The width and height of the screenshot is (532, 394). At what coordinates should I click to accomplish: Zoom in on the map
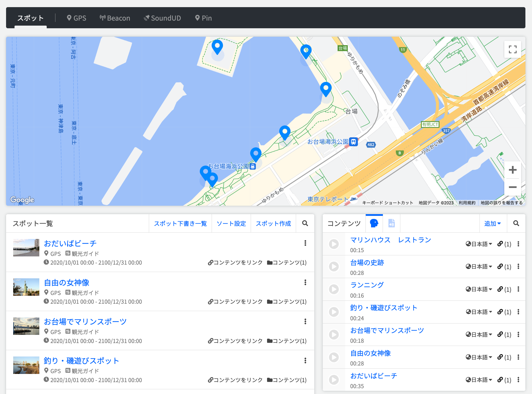pos(512,170)
